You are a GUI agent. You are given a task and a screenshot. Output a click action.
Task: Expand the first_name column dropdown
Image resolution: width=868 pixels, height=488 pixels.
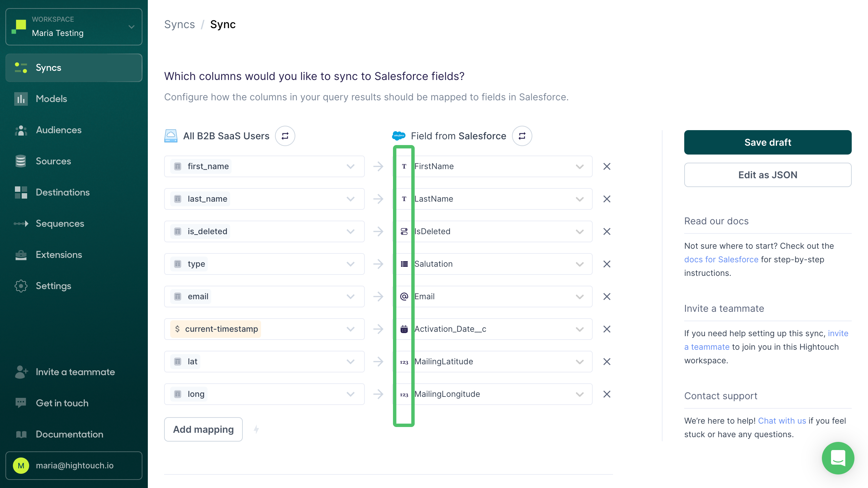pyautogui.click(x=352, y=166)
